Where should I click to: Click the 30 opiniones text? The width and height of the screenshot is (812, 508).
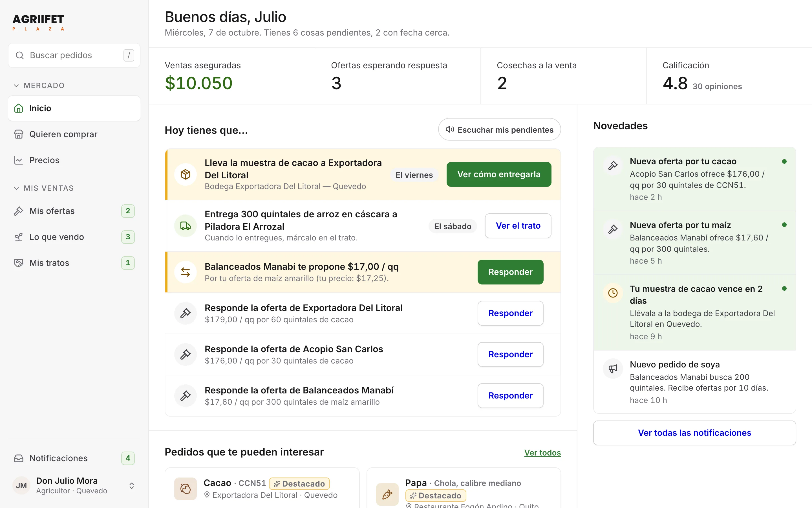717,86
